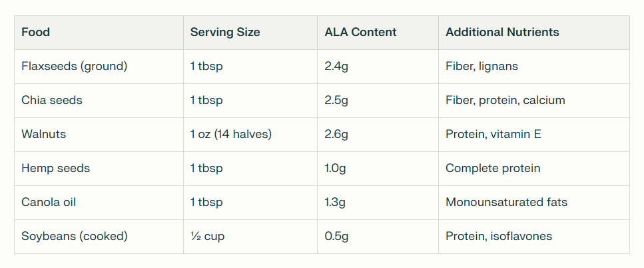Select the Flaxseeds (ground) cell
644x268 pixels.
(x=74, y=66)
